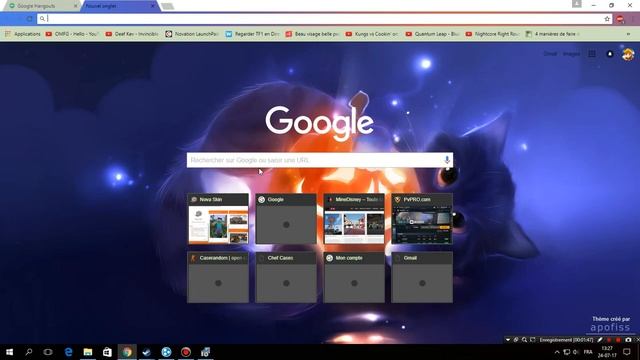Click the red record app taskbar icon
640x360 pixels.
(186, 352)
